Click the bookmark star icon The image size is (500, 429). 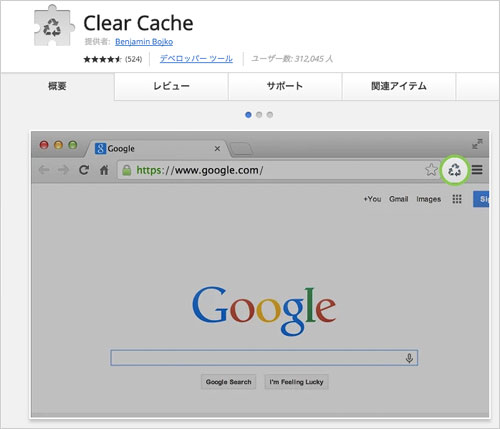(x=431, y=170)
